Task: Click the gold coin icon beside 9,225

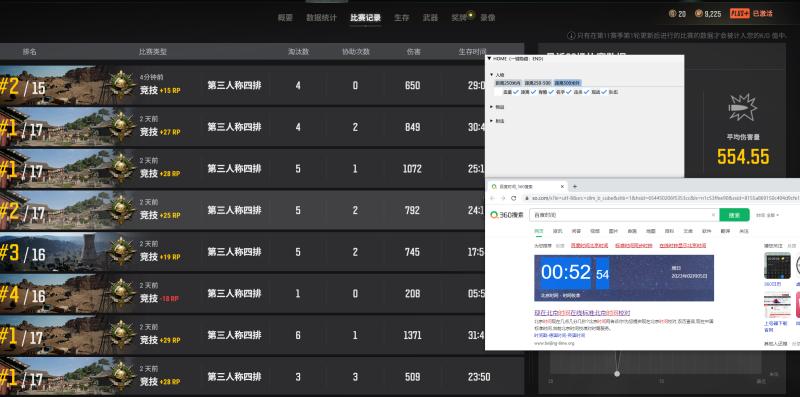Action: (x=698, y=14)
